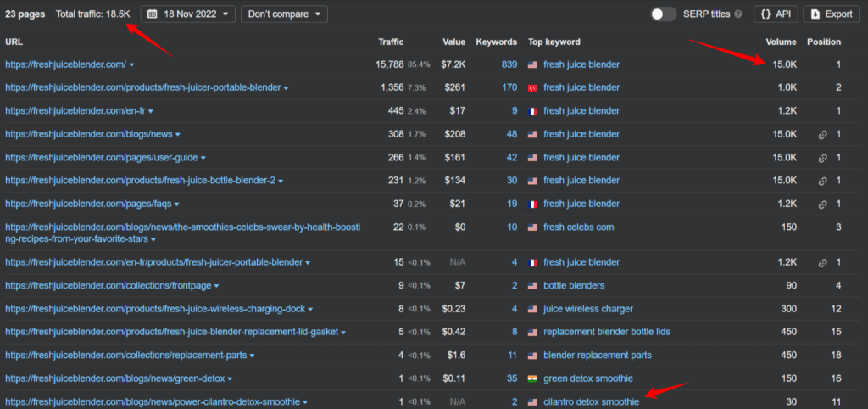Sort by Position column header
The width and height of the screenshot is (868, 409).
(x=824, y=42)
